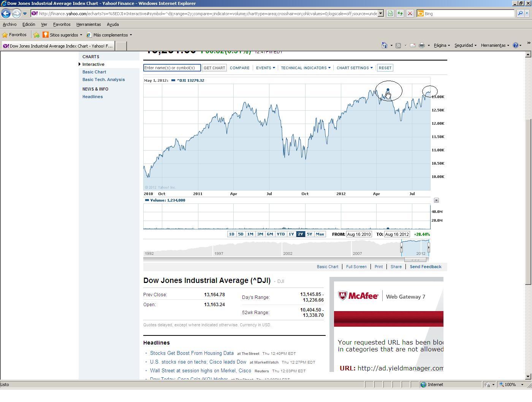
Task: Select the 1M time range
Action: (x=250, y=234)
